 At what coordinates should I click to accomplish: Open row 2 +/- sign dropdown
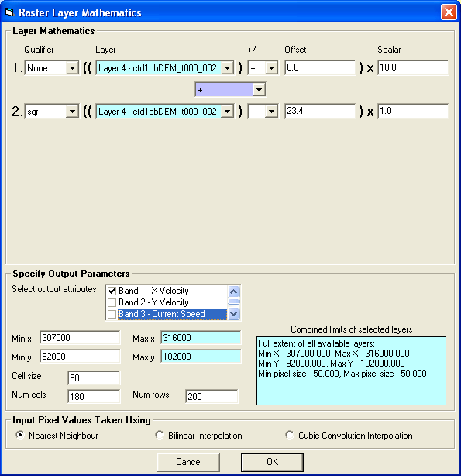271,112
